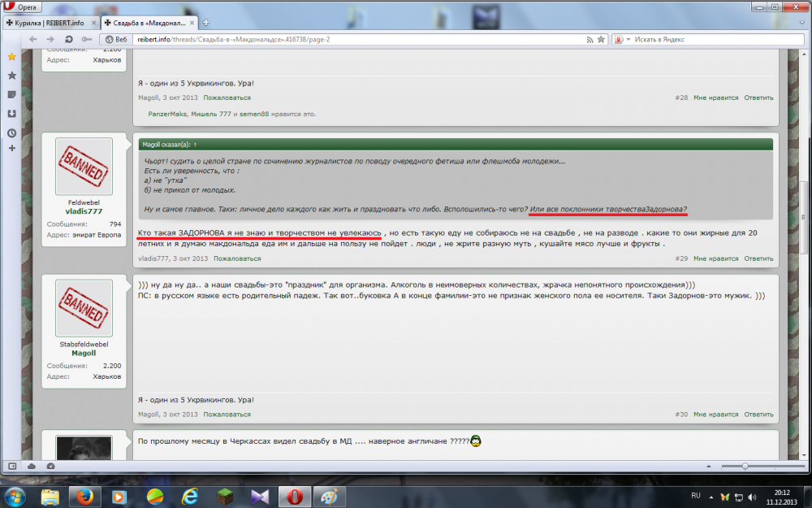Open the Opera main menu button
812x508 pixels.
click(21, 7)
